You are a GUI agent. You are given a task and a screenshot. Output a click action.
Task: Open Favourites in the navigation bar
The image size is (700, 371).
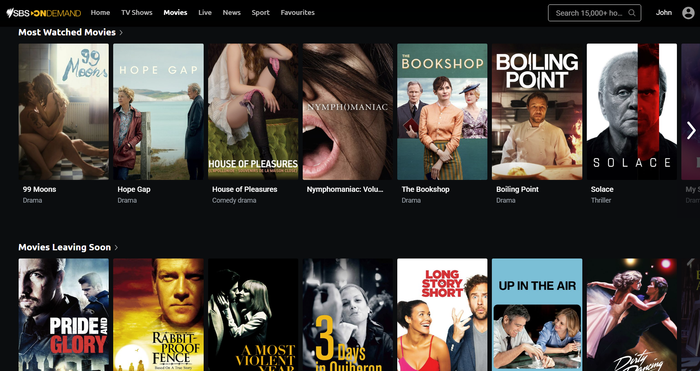click(x=298, y=13)
